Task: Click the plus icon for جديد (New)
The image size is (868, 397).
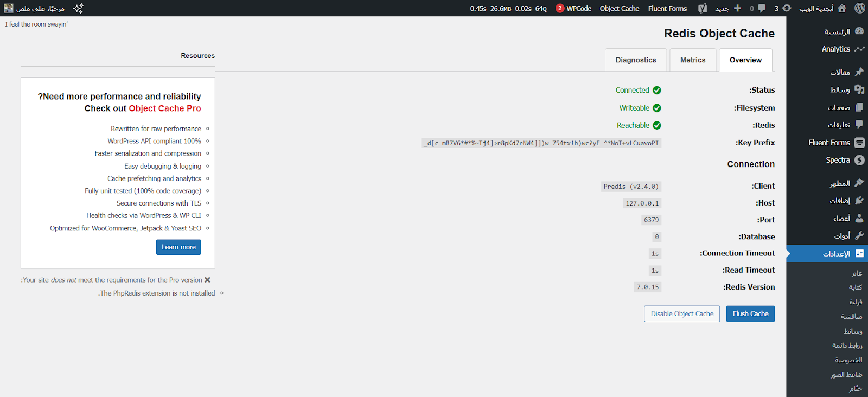Action: pos(737,8)
